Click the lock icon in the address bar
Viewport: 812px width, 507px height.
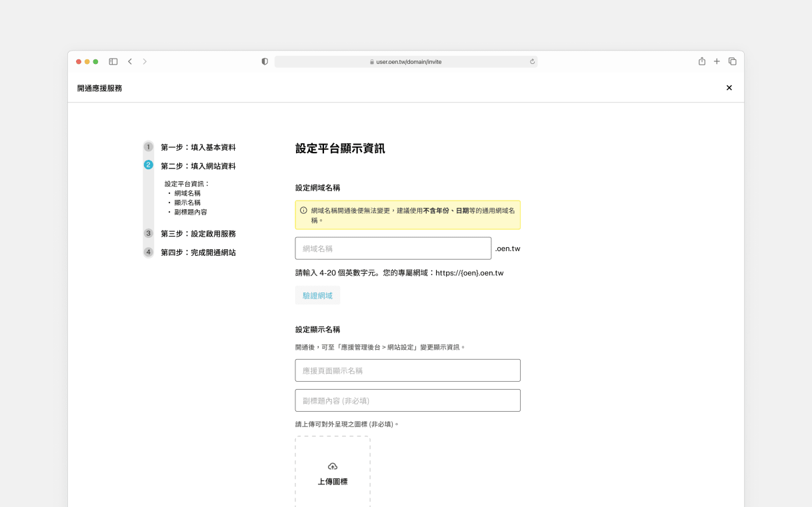click(372, 62)
